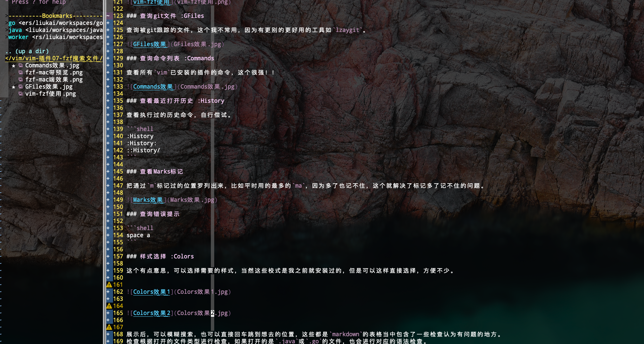Click the star marker beside Commands效果.jpg

pos(13,66)
